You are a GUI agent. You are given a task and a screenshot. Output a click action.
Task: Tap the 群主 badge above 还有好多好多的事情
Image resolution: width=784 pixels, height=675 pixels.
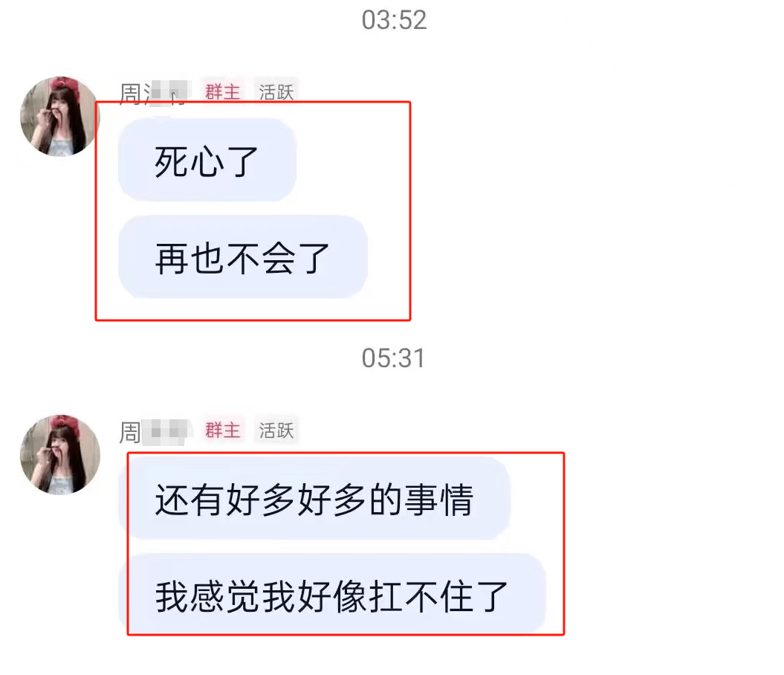pyautogui.click(x=222, y=430)
